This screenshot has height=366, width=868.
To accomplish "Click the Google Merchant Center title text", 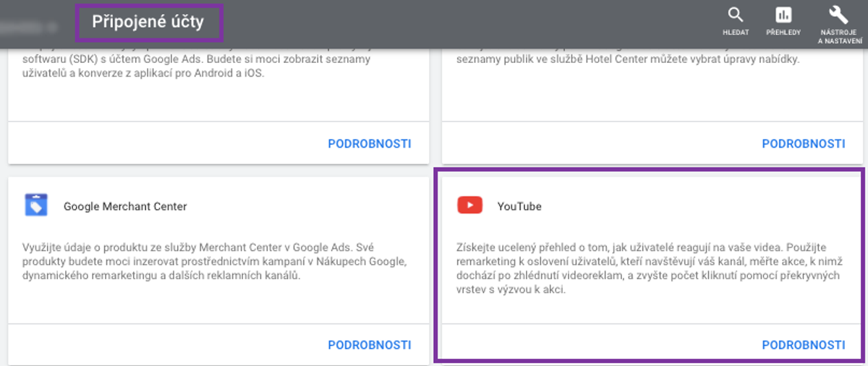I will pyautogui.click(x=125, y=206).
